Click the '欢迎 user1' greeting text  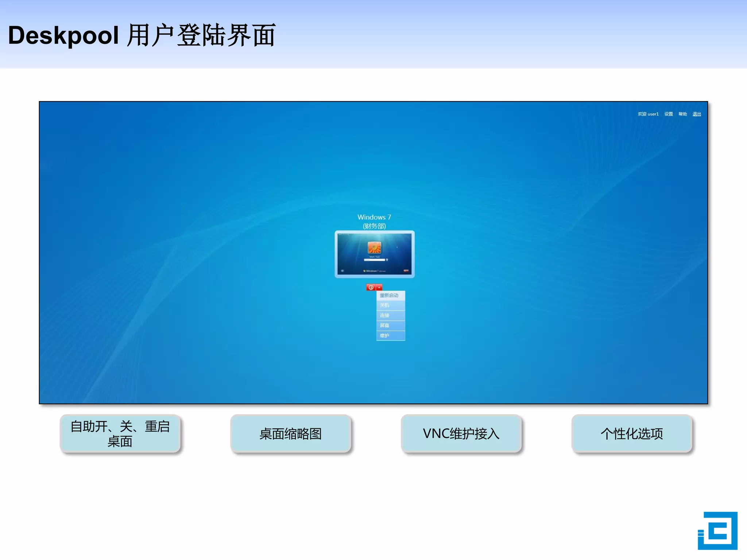click(648, 114)
